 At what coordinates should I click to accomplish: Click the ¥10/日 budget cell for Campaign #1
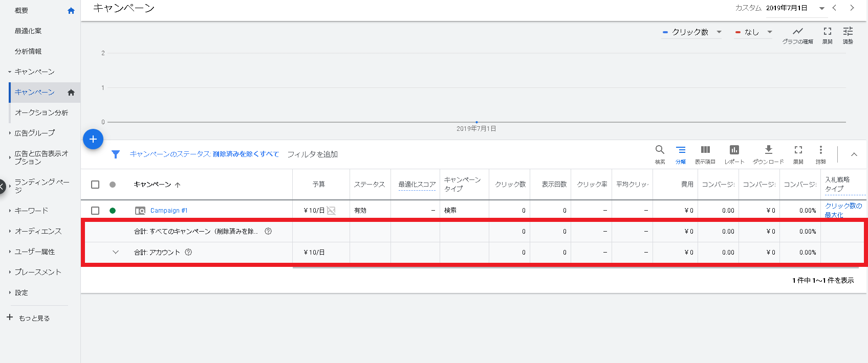314,211
